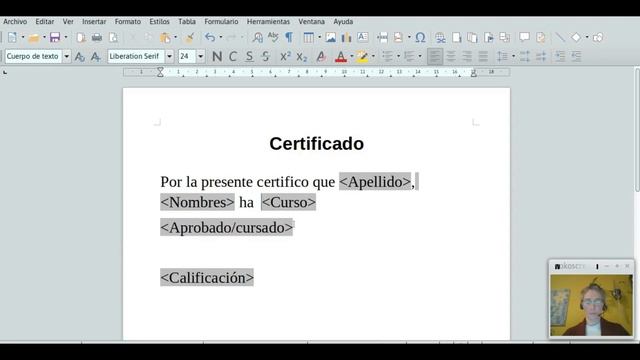The width and height of the screenshot is (640, 360).
Task: Run the spelling check icon
Action: (273, 38)
